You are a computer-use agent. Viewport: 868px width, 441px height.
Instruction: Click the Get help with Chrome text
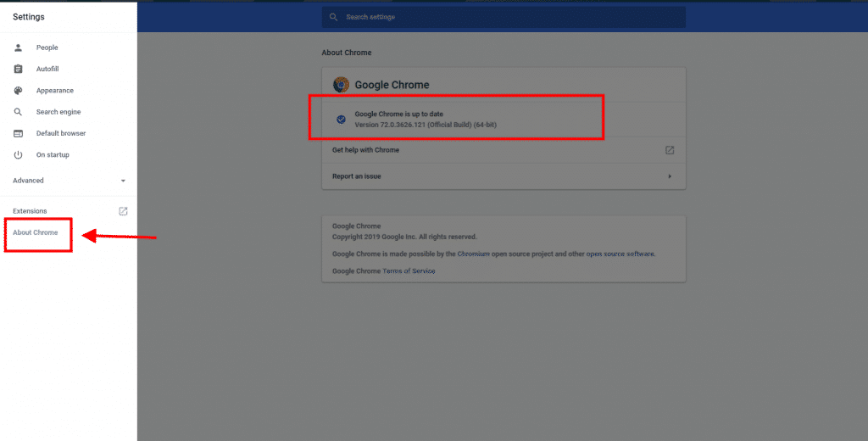pos(365,150)
